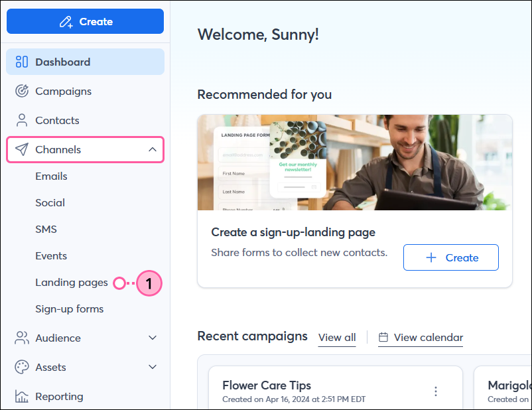532x410 pixels.
Task: Click the View calendar link
Action: coord(428,337)
